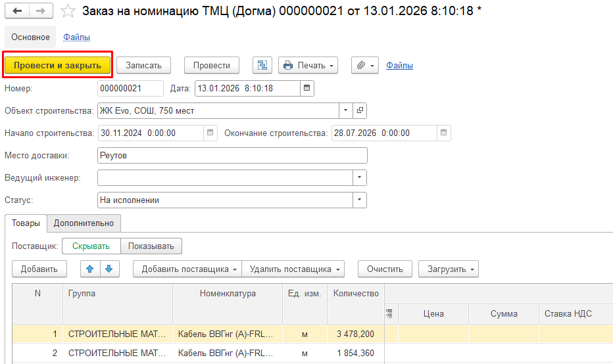Expand the Статус dropdown list
The height and width of the screenshot is (364, 613).
point(360,200)
